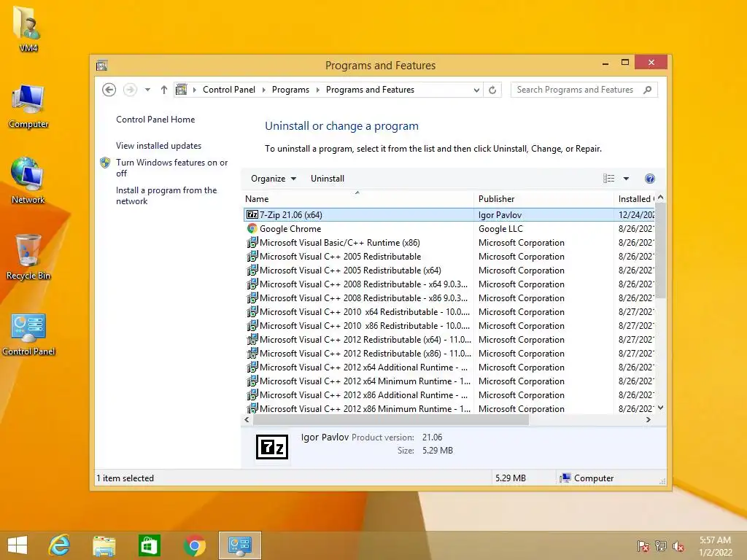Viewport: 747px width, 560px height.
Task: Click the Back navigation arrow
Action: point(109,90)
